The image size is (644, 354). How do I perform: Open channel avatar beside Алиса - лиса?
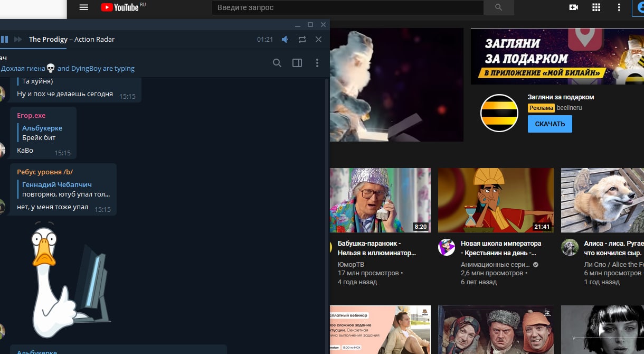click(570, 247)
